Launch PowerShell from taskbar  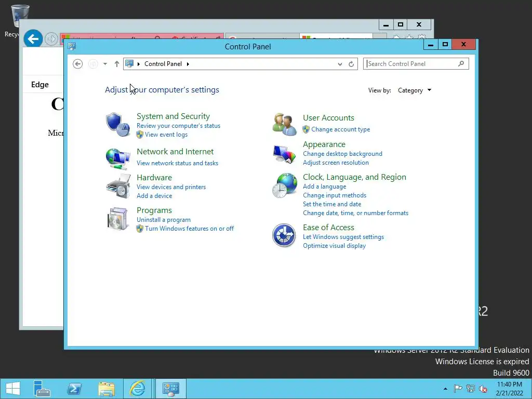[x=74, y=389]
